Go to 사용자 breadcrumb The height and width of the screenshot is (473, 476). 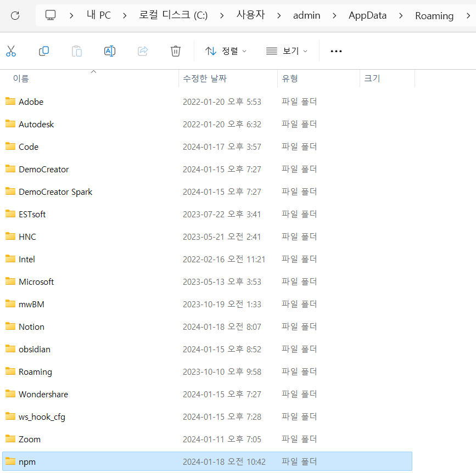click(250, 15)
